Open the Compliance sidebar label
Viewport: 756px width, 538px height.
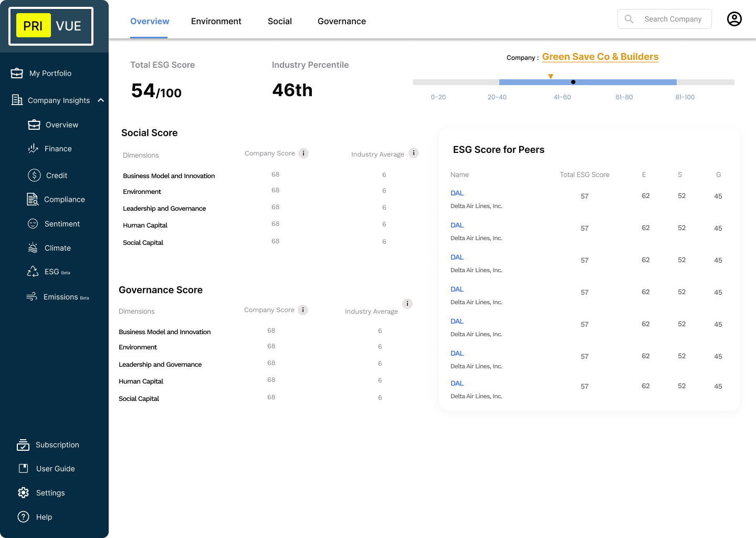(x=65, y=200)
